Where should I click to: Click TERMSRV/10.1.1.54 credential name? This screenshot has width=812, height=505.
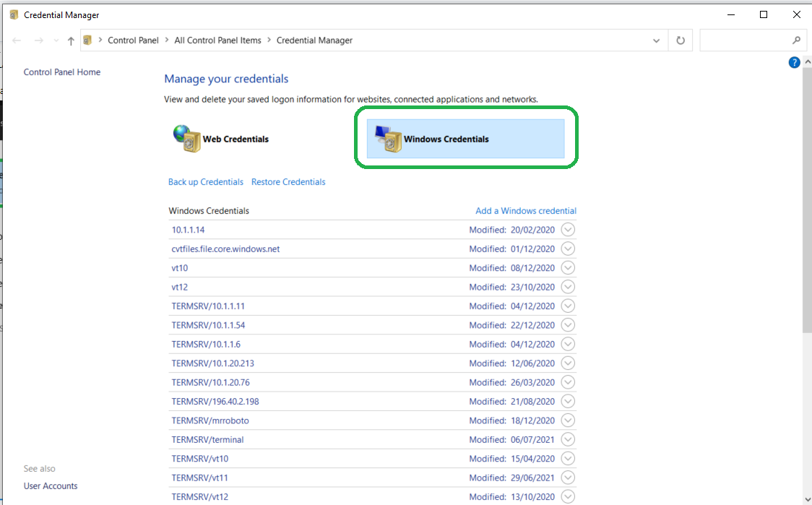(x=208, y=325)
